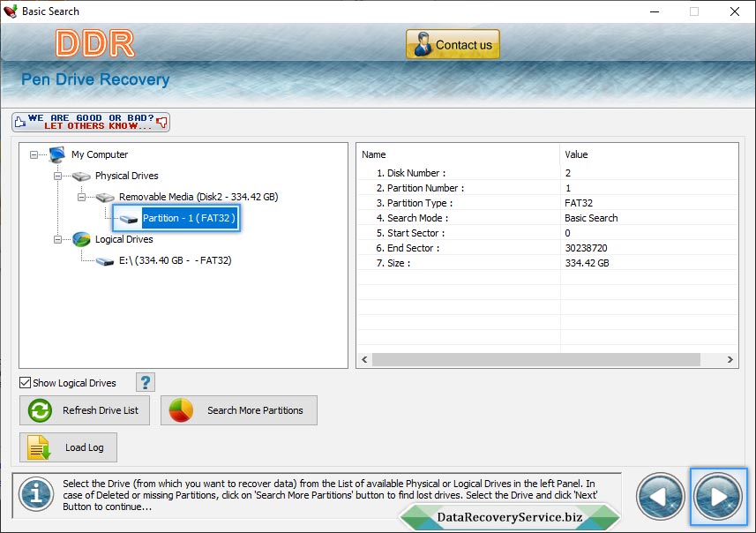
Task: Click the Contact us button
Action: point(453,44)
